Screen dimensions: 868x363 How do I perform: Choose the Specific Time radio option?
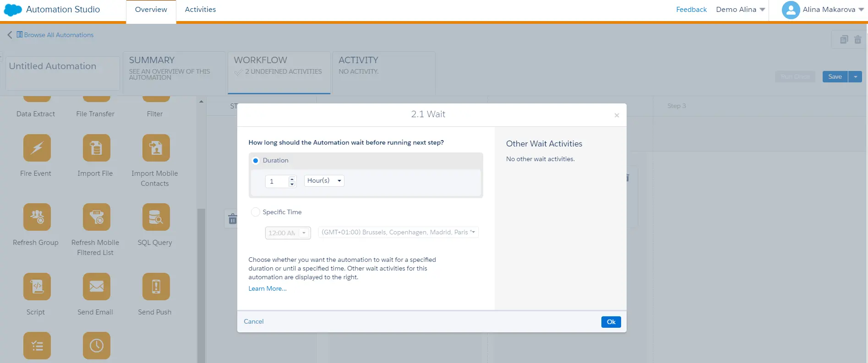coord(256,212)
